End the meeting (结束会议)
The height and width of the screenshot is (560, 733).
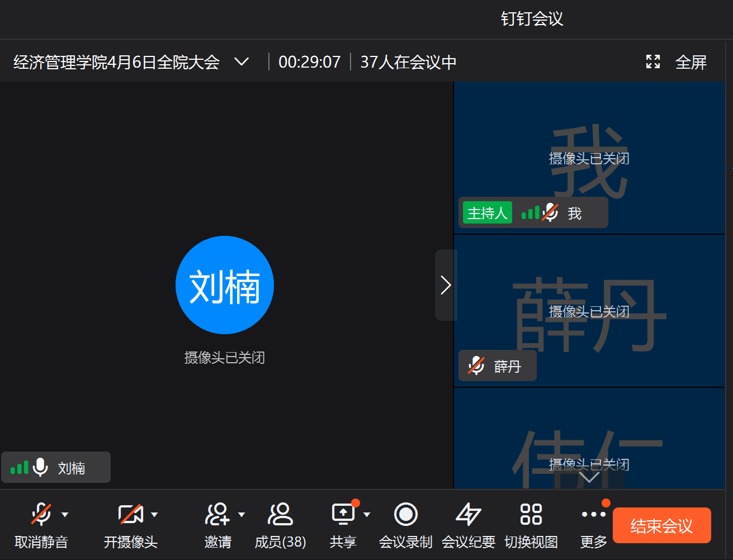tap(661, 525)
